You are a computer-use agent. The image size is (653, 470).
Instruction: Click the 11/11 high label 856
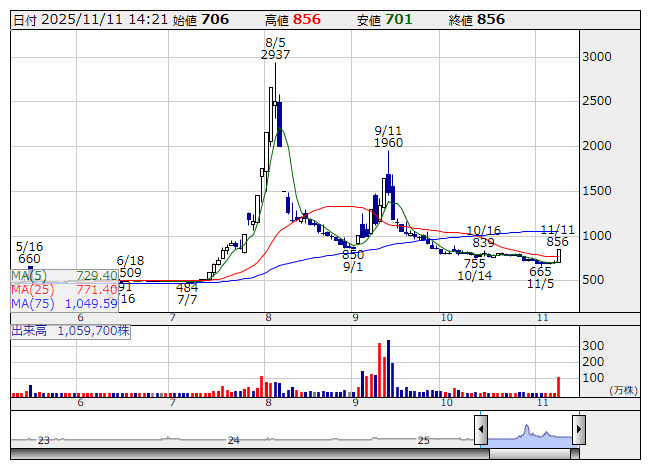click(x=557, y=242)
